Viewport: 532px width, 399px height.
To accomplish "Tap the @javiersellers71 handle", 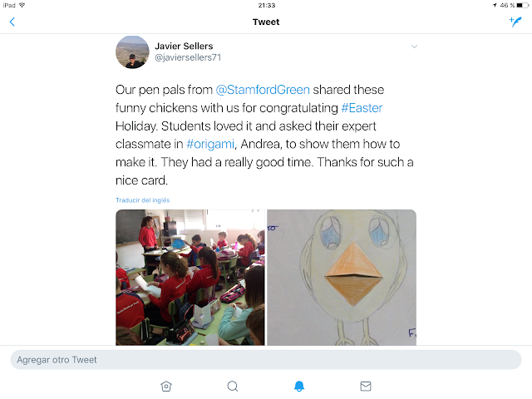I will coord(188,57).
